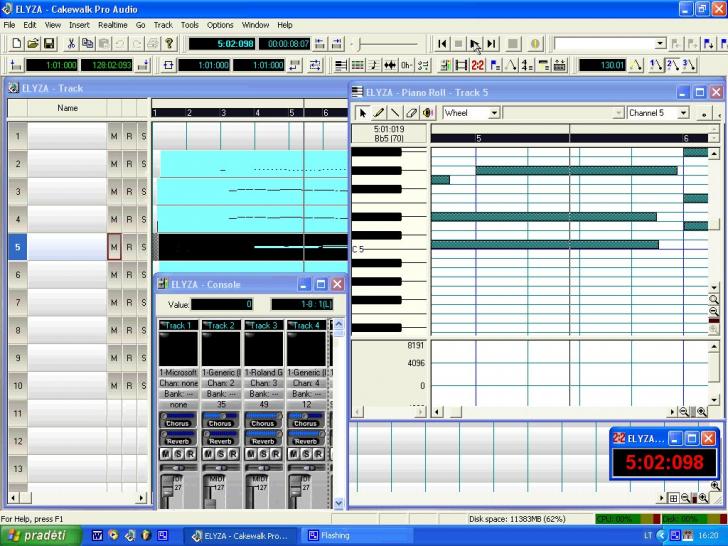The height and width of the screenshot is (546, 728).
Task: Click the Name column header in Track view
Action: [67, 108]
